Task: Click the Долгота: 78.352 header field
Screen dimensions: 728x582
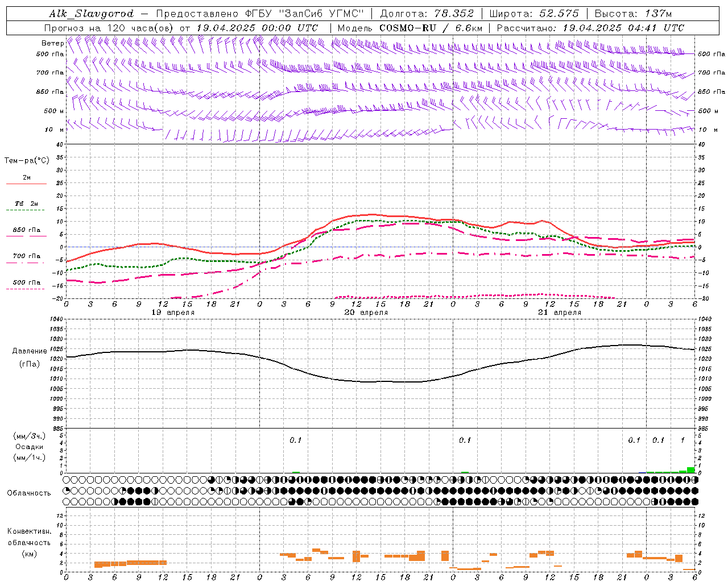Action: tap(427, 14)
